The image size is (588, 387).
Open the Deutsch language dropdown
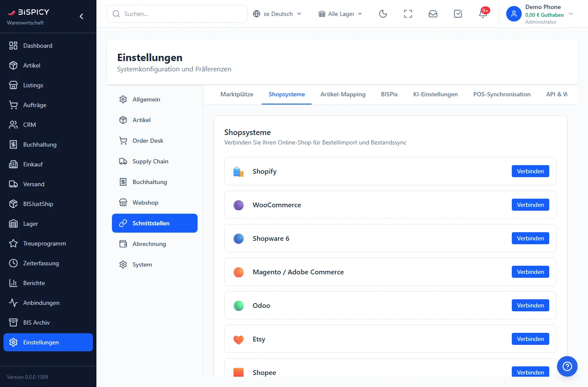tap(277, 14)
